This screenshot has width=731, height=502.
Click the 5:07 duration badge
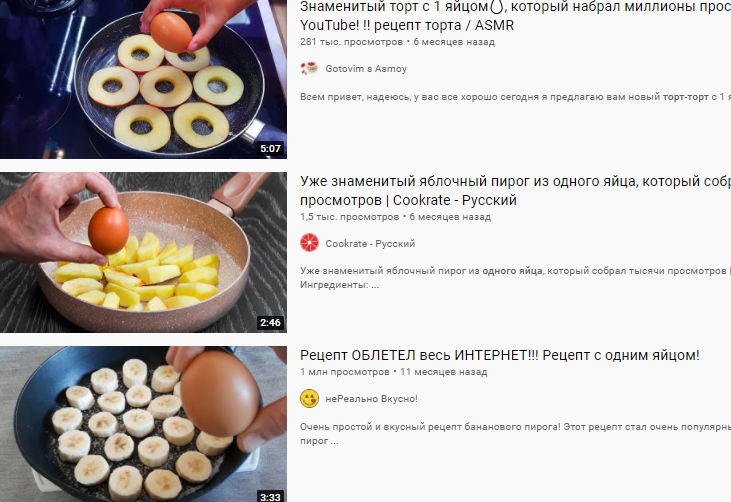tap(270, 149)
